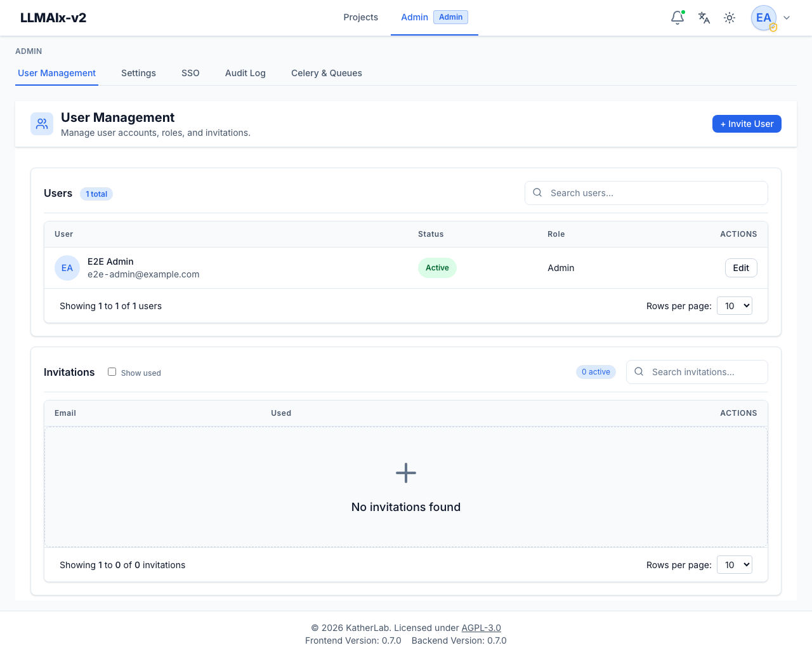Open the Celery & Queues tab

[x=327, y=73]
